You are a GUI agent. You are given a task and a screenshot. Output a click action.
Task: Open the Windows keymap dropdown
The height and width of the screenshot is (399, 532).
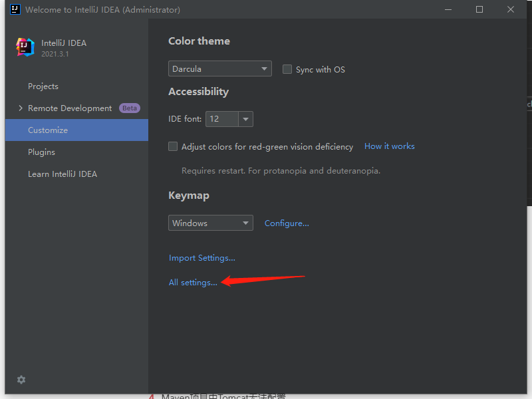tap(211, 223)
